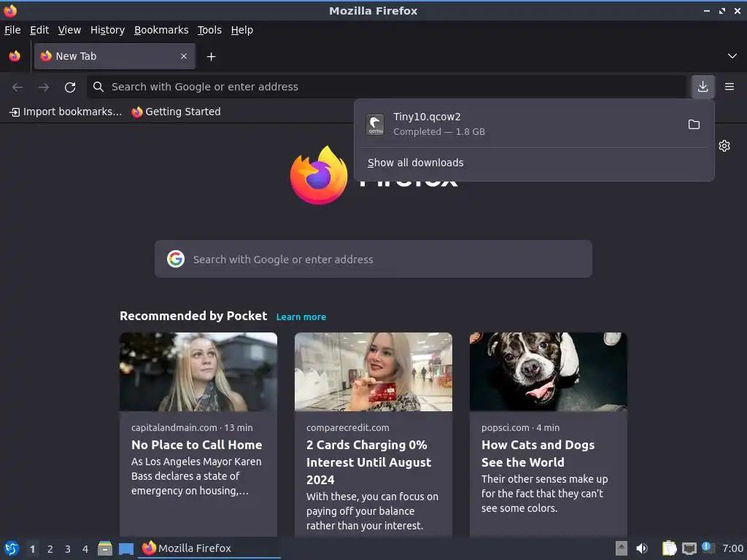Open the Firefox application hamburger menu
The width and height of the screenshot is (747, 560).
tap(729, 87)
